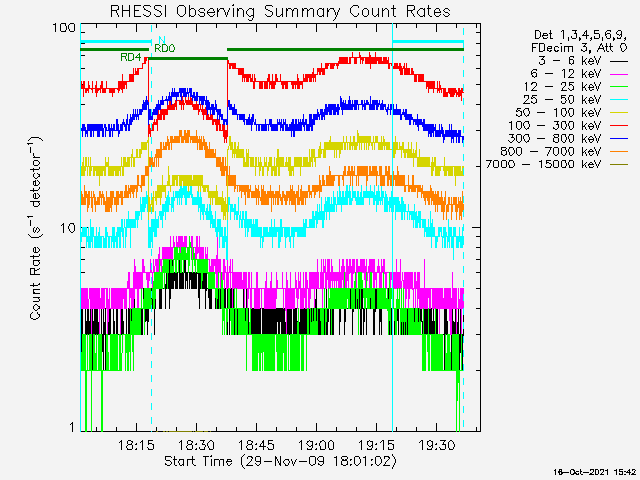Click the RD0 flag label
640x480 pixels.
click(164, 49)
